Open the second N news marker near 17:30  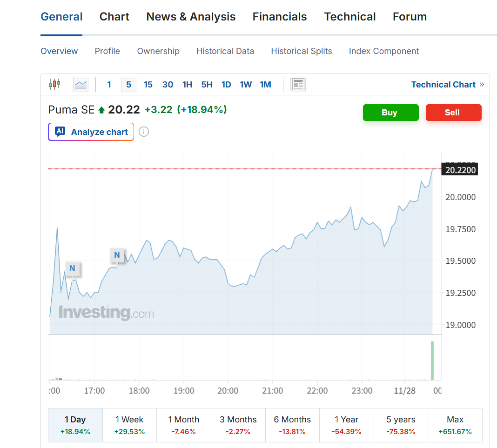pos(117,255)
